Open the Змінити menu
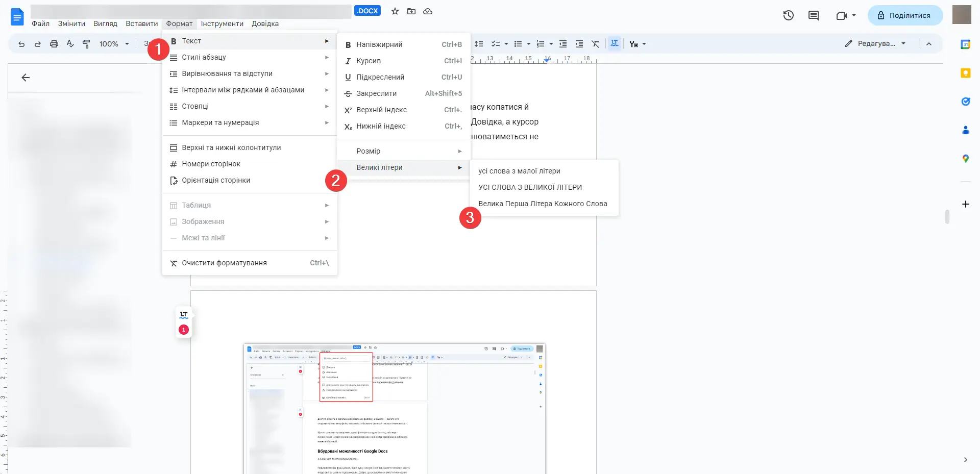 pos(71,23)
